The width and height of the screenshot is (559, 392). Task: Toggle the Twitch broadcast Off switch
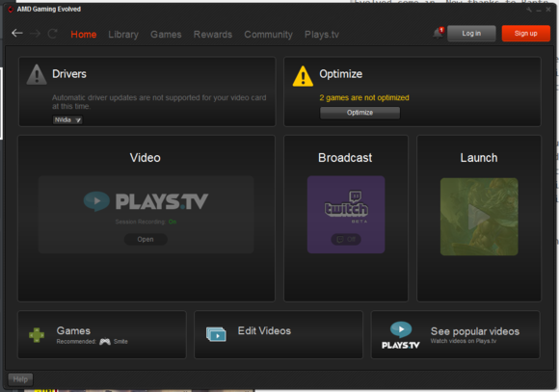coord(346,239)
